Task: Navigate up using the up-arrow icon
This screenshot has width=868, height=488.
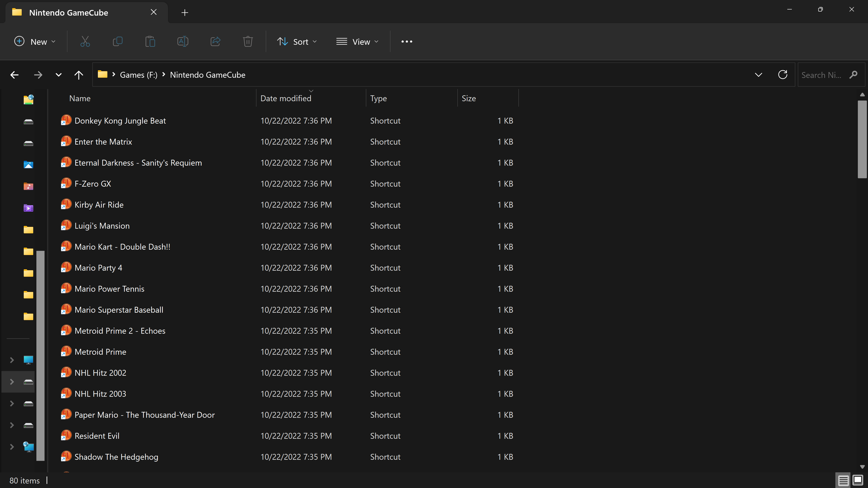Action: (x=78, y=74)
